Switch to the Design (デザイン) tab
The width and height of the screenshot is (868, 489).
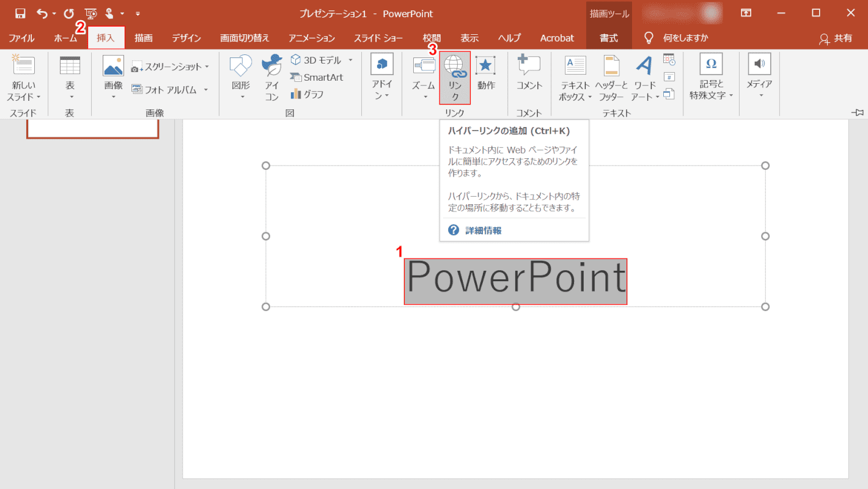coord(186,38)
